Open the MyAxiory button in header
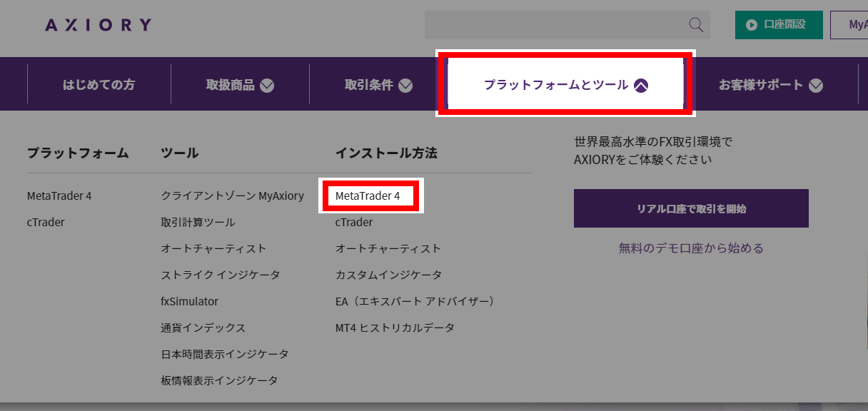 point(849,25)
